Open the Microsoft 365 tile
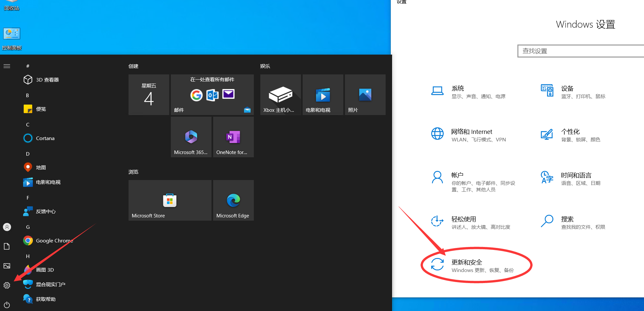Image resolution: width=644 pixels, height=311 pixels. point(191,137)
